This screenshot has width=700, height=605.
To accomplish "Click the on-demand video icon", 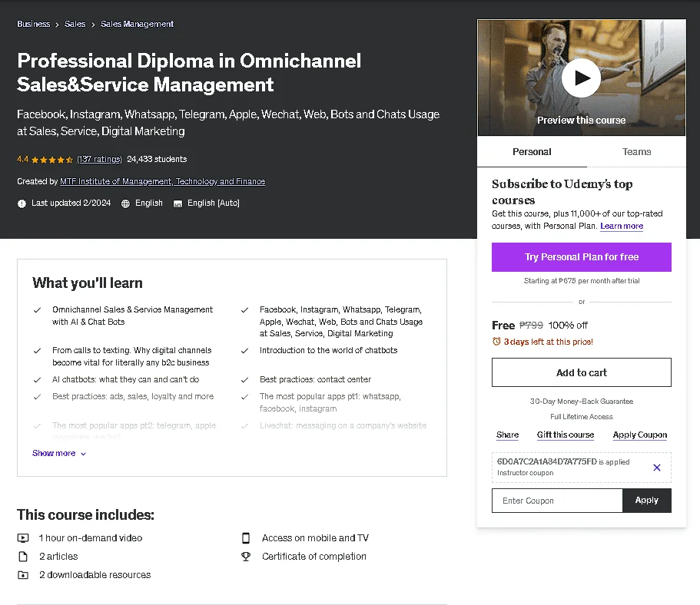I will pyautogui.click(x=23, y=538).
